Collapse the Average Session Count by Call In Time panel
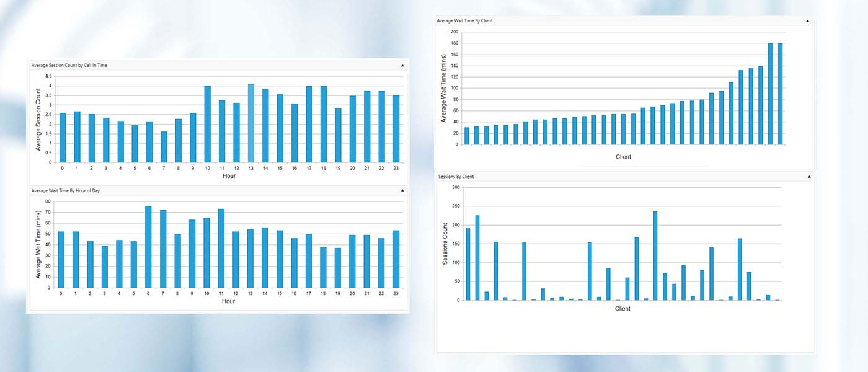Screen dimensions: 868x372 coord(402,65)
